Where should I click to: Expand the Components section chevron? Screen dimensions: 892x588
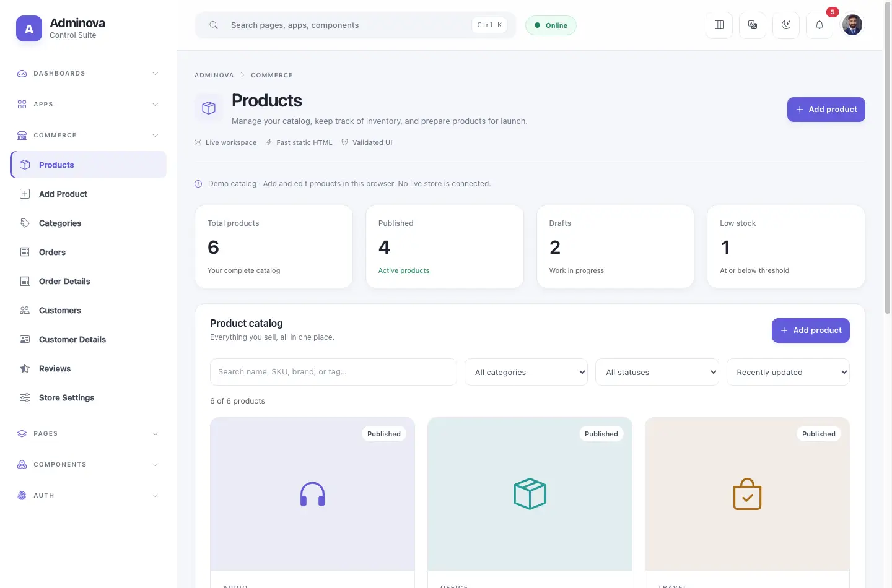pyautogui.click(x=155, y=465)
